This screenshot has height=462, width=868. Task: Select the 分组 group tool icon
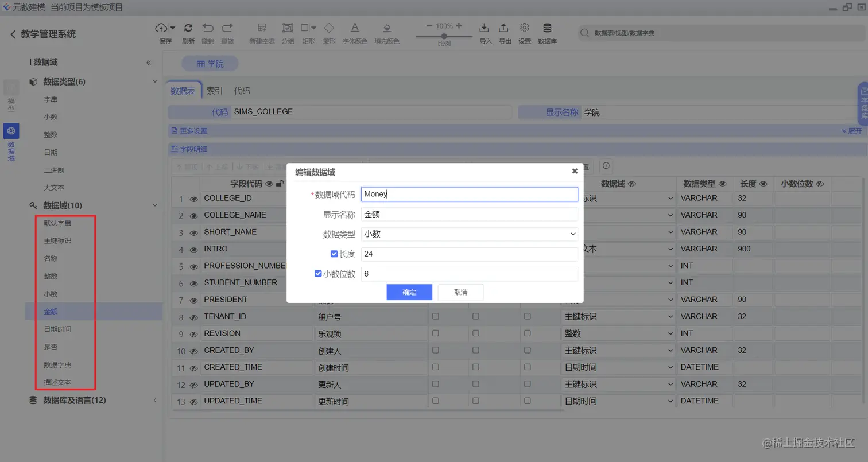click(288, 28)
